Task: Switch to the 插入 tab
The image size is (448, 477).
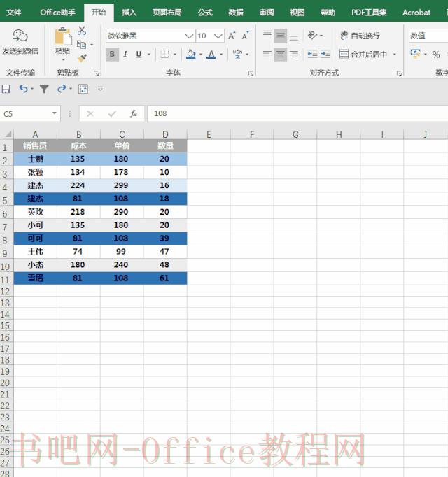Action: (129, 13)
